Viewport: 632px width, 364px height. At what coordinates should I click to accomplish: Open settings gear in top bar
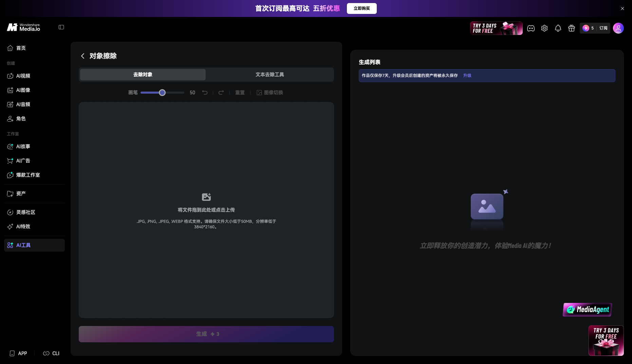point(544,28)
